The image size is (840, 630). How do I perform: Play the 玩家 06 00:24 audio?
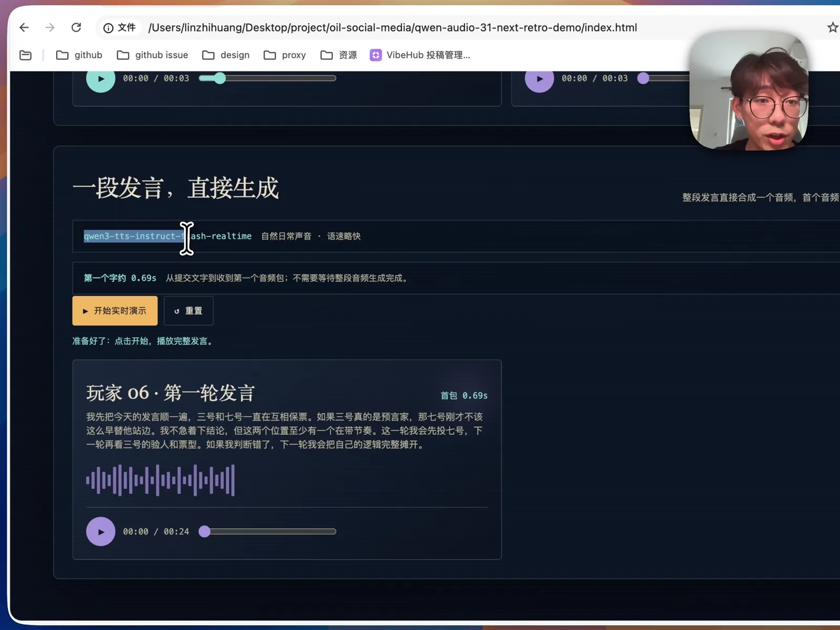[x=101, y=532]
